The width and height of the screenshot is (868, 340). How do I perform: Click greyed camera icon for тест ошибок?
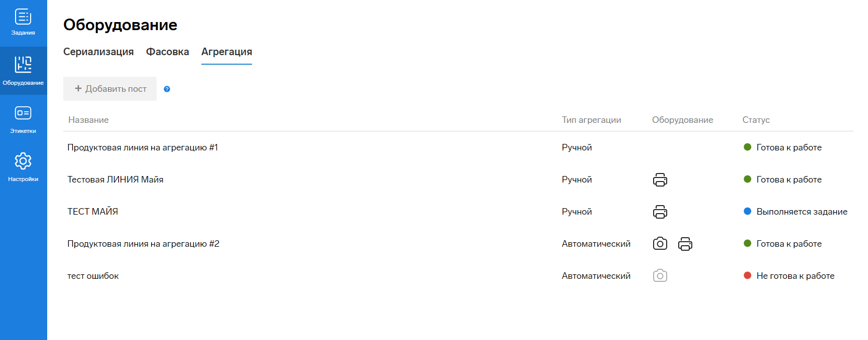coord(660,276)
